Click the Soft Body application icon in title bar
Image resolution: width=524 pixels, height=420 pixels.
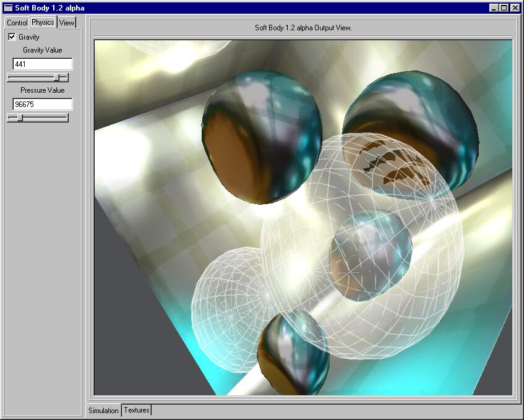click(8, 8)
